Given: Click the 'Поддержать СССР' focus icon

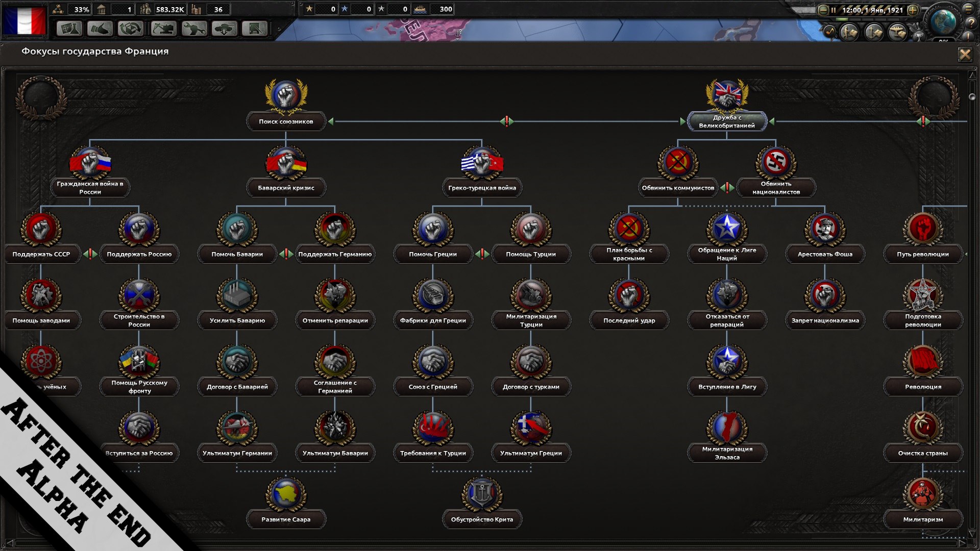Looking at the screenshot, I should click(41, 230).
